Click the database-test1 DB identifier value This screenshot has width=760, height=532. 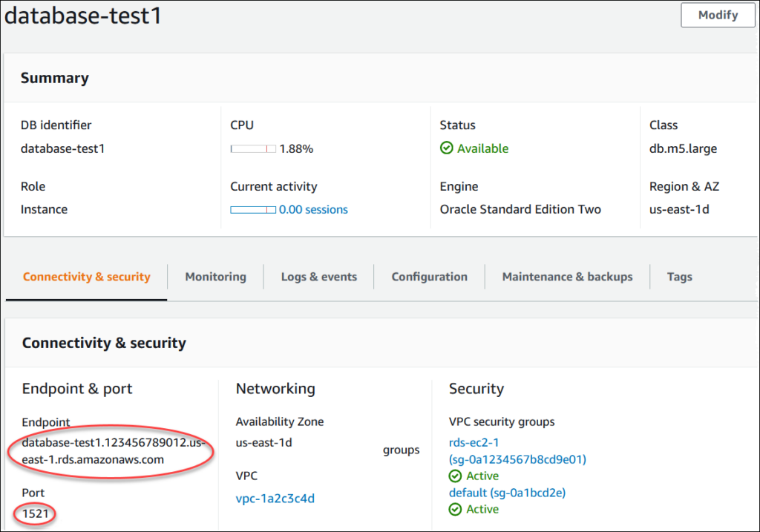click(63, 148)
